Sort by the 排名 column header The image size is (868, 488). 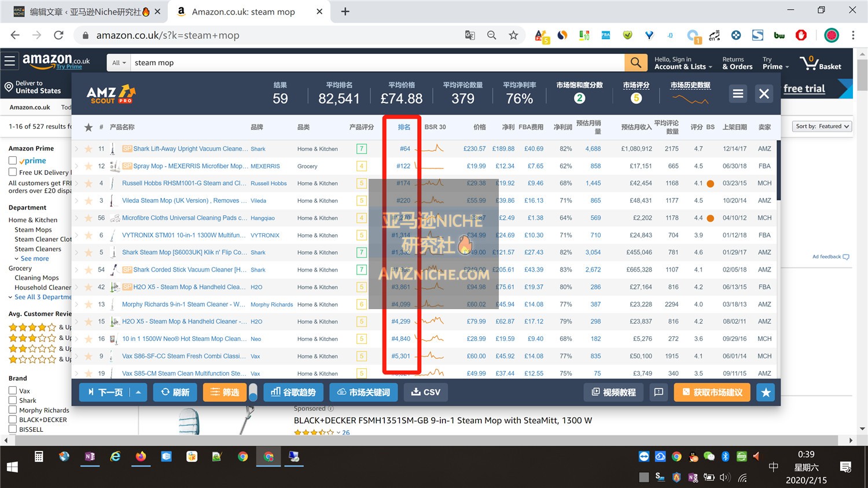tap(404, 127)
